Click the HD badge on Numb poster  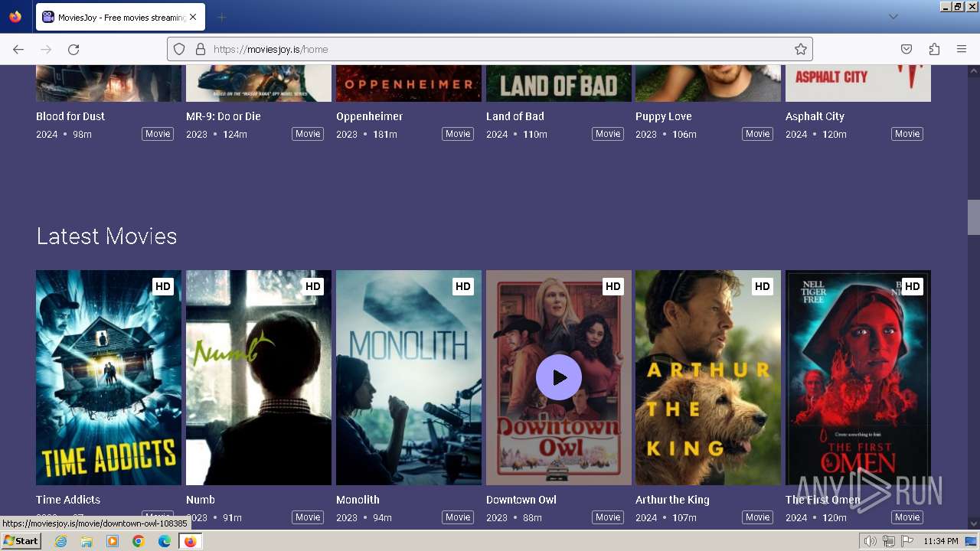click(x=313, y=286)
